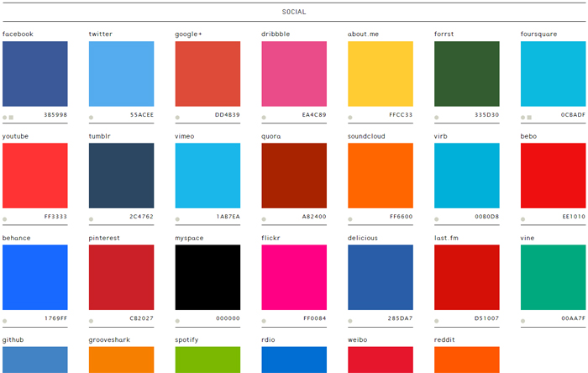Screen dimensions: 588x373
Task: Click the hex code 3B5998
Action: [x=55, y=115]
